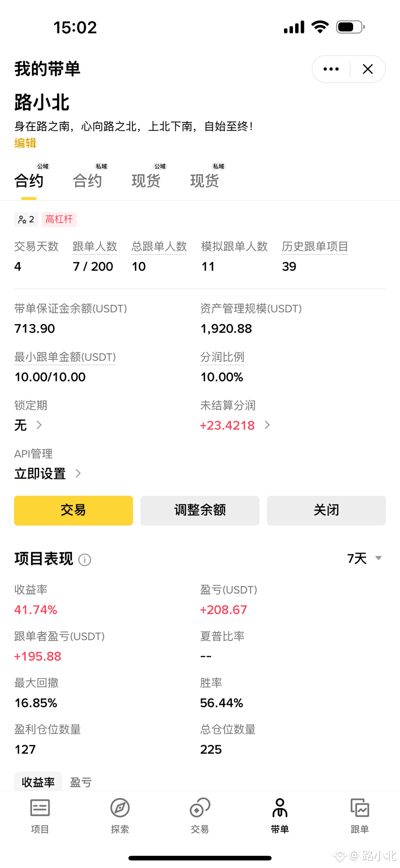Close the 我的带单 mini program

pyautogui.click(x=368, y=69)
